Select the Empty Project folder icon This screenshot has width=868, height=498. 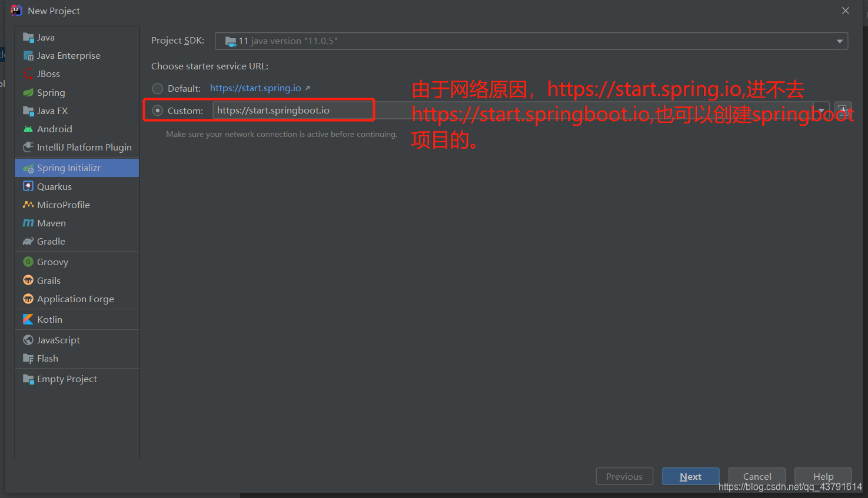coord(28,379)
